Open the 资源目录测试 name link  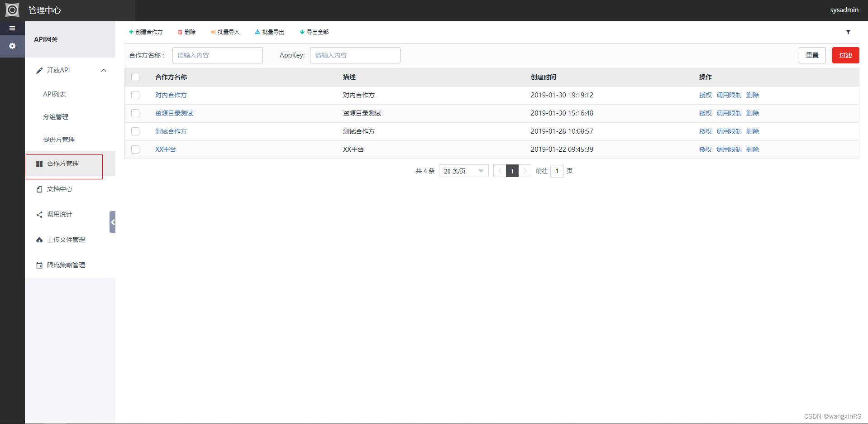pos(174,113)
